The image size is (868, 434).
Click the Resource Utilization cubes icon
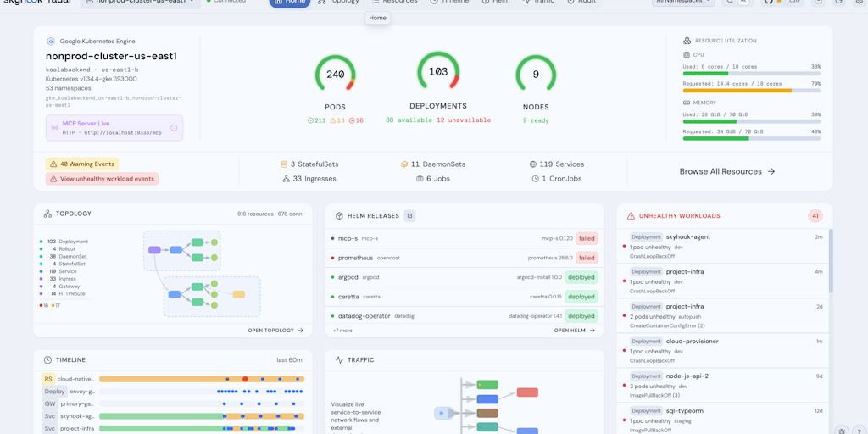[687, 41]
